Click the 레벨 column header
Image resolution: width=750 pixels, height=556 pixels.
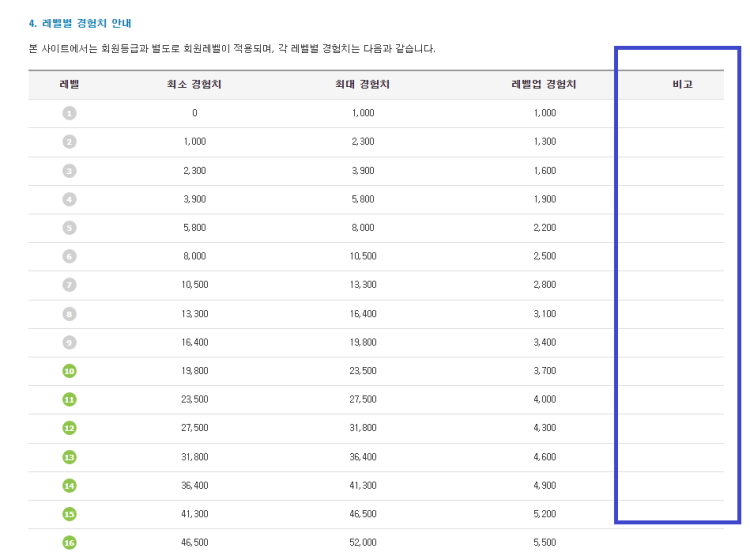[69, 85]
